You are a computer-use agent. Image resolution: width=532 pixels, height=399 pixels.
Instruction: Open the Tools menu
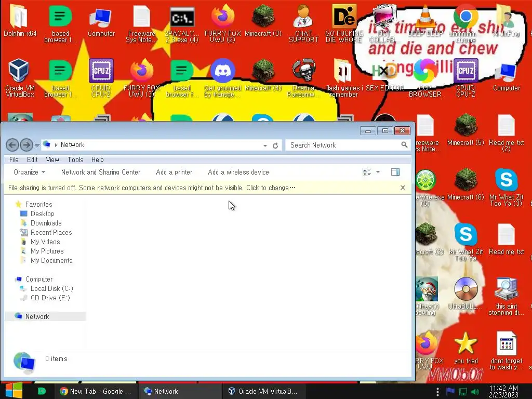75,159
